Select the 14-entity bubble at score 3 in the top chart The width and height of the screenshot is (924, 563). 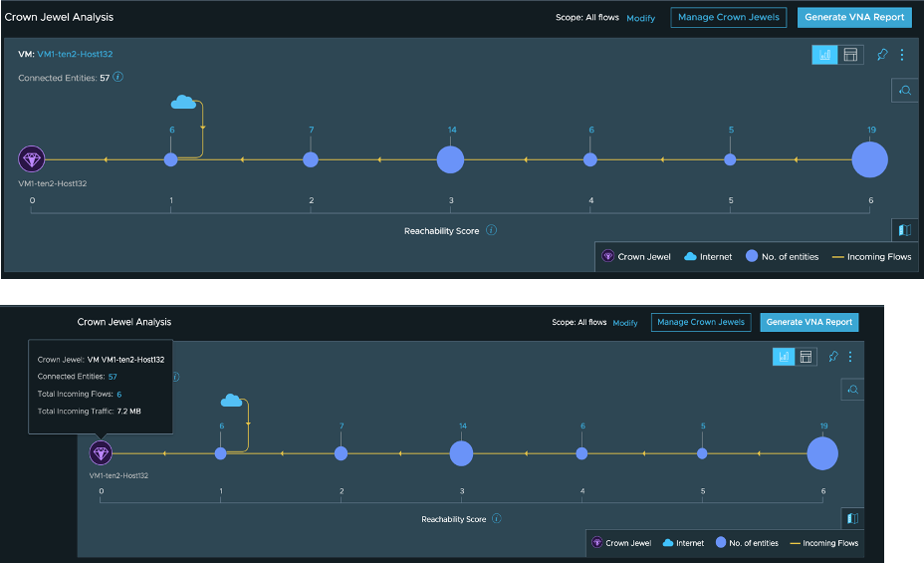(451, 159)
